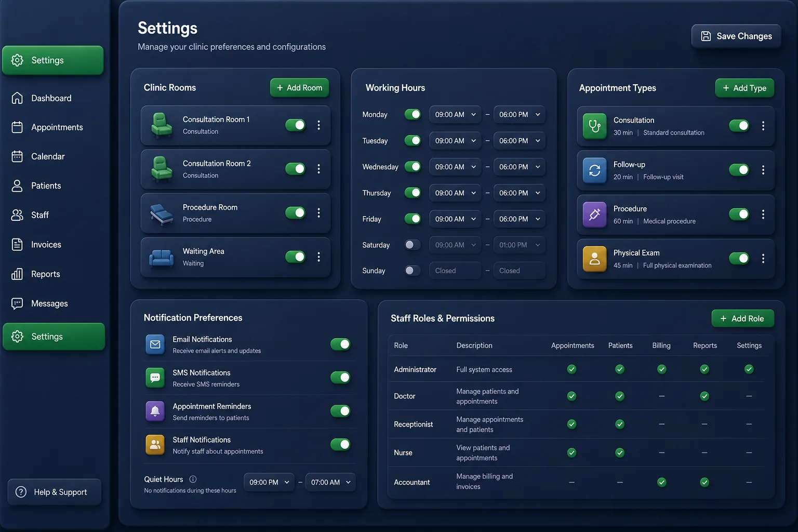Screen dimensions: 798x532
Task: Click the Add Room button
Action: pos(300,88)
